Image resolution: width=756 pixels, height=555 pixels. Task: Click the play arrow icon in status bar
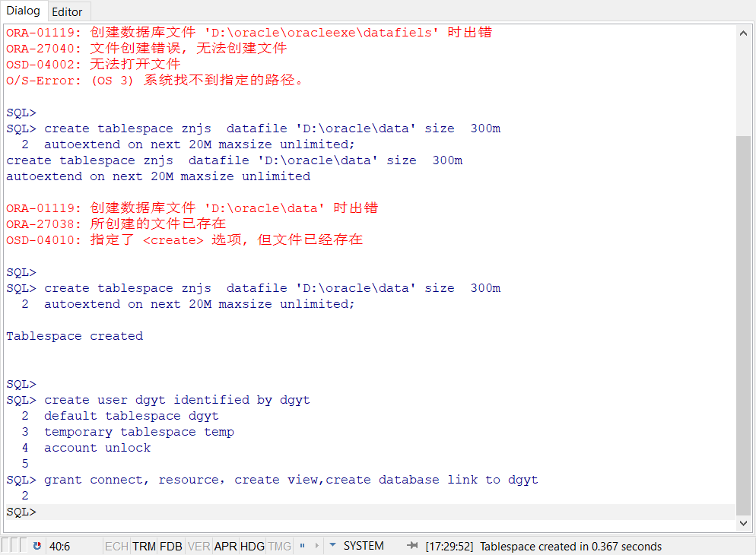pyautogui.click(x=316, y=546)
